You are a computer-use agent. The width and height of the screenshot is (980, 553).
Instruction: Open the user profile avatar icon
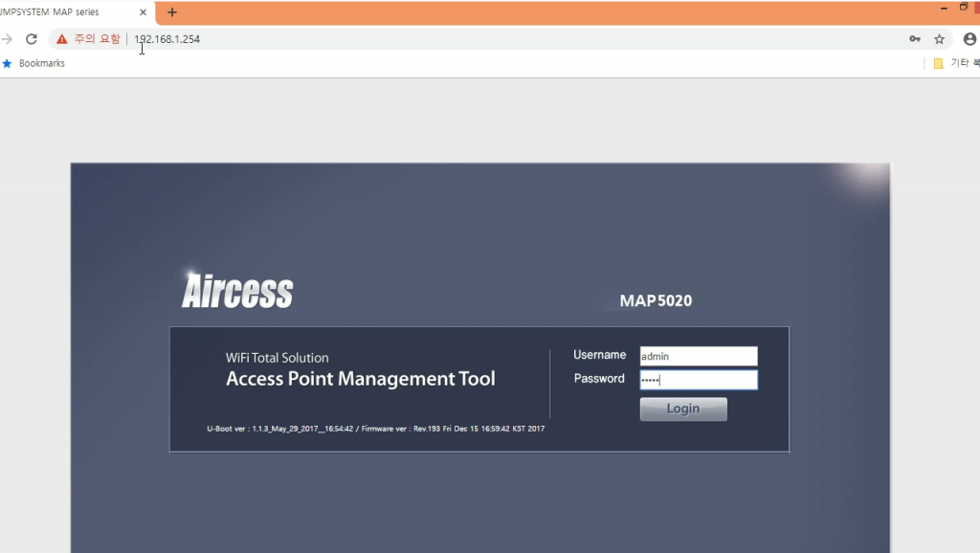coord(969,38)
